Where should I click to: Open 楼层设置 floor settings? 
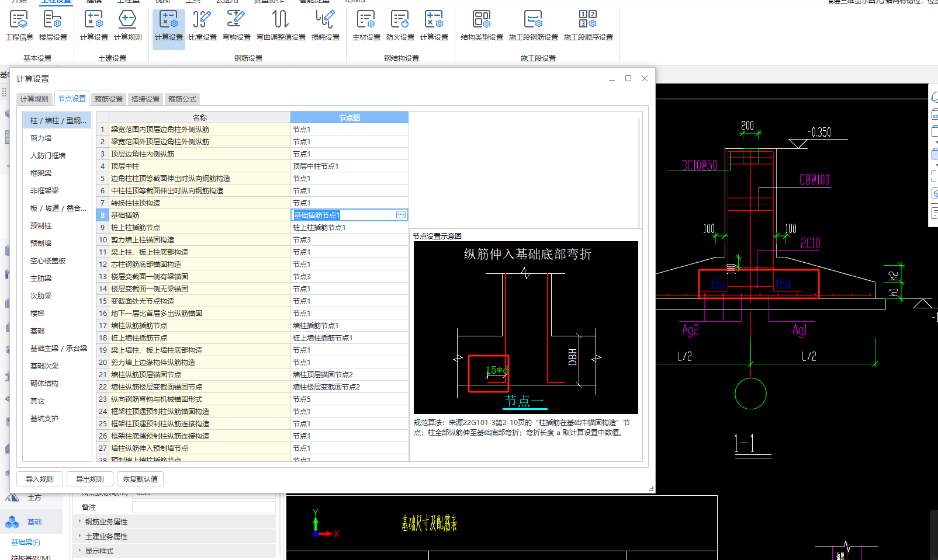[x=53, y=26]
